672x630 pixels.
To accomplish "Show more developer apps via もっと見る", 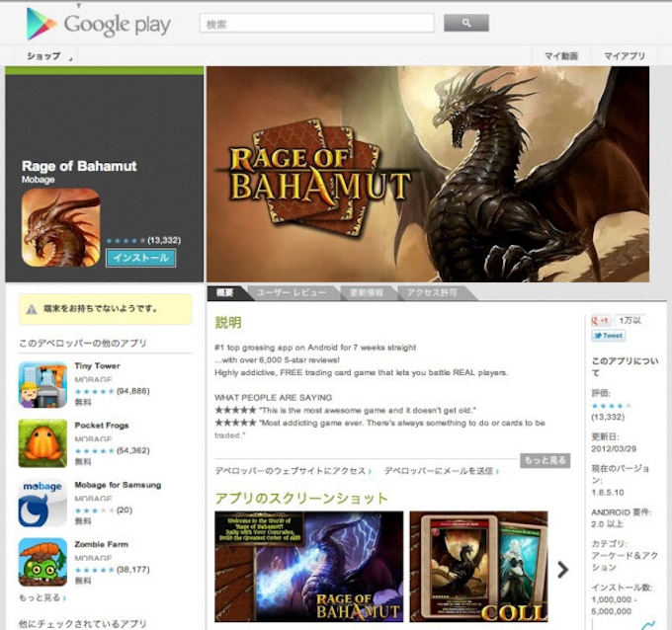I will (42, 597).
